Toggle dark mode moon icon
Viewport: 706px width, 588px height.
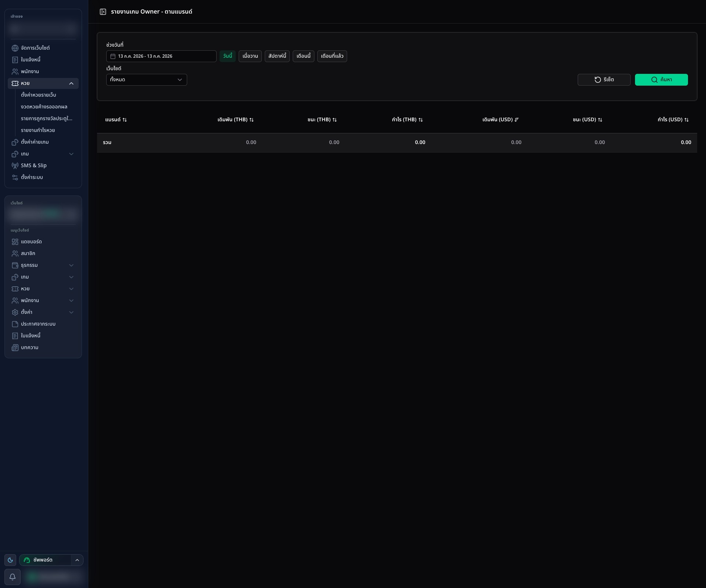tap(10, 560)
